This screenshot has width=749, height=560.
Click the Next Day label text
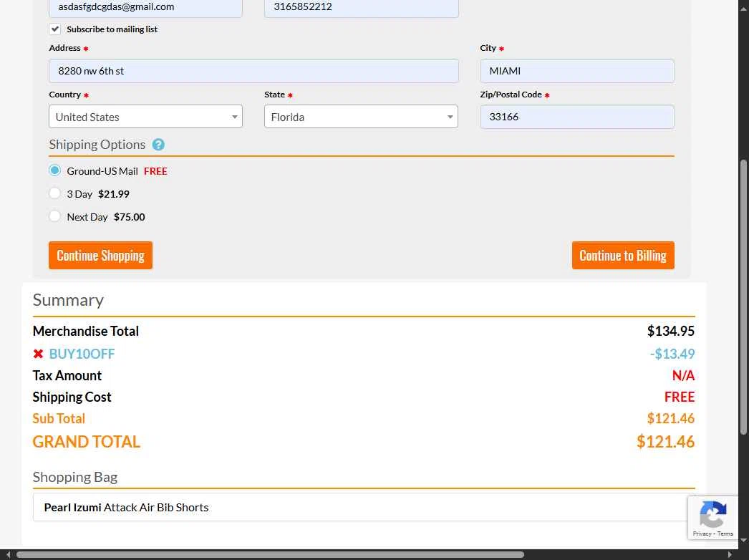(87, 217)
